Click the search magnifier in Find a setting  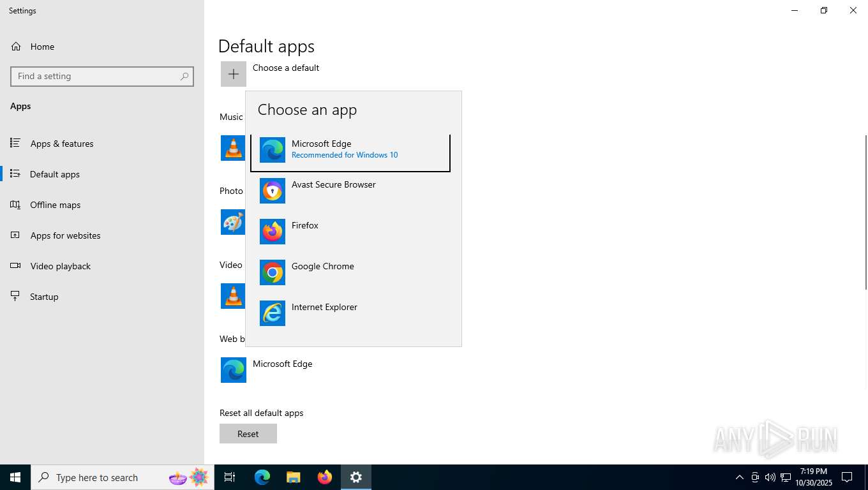184,76
